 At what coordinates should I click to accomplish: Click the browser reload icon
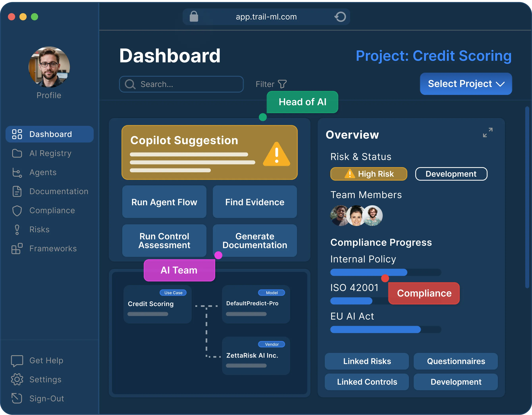[x=340, y=17]
